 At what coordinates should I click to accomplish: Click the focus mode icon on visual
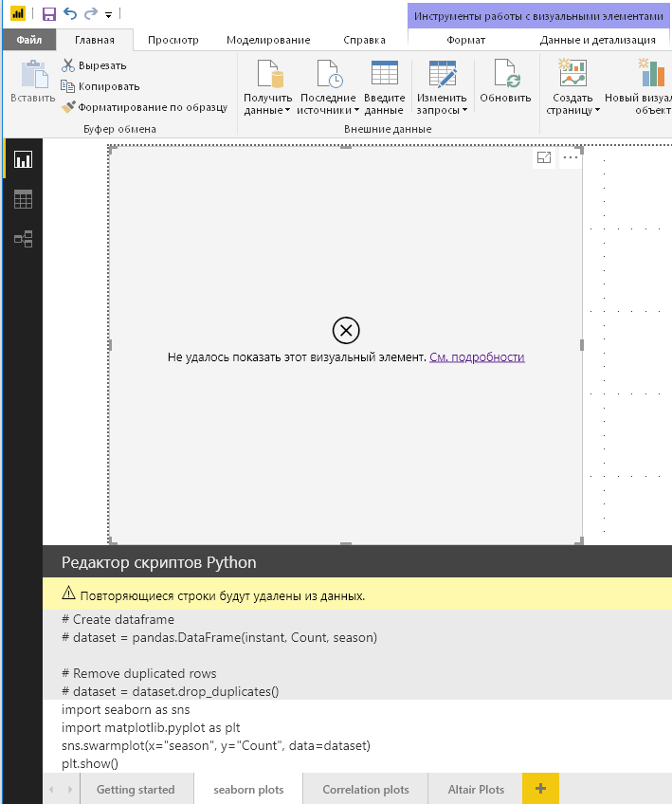[x=544, y=158]
